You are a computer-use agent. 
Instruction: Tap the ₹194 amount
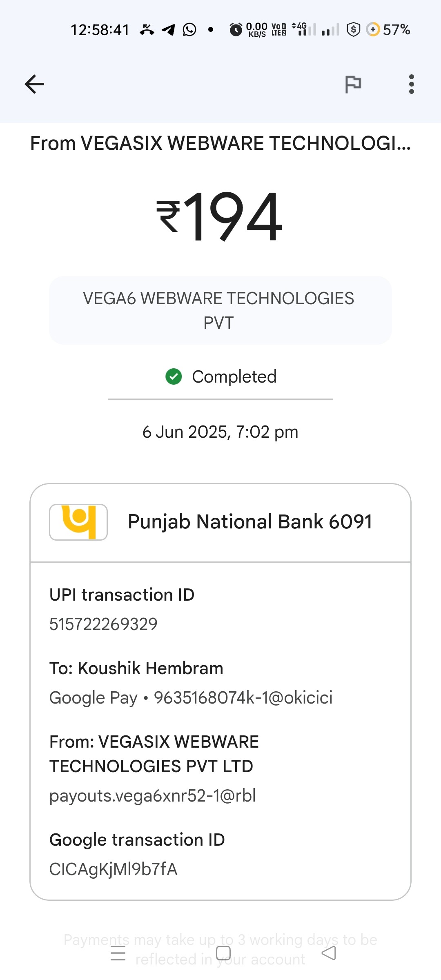pyautogui.click(x=219, y=216)
